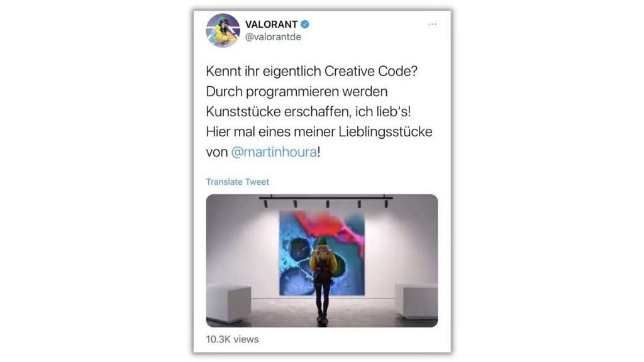Image resolution: width=644 pixels, height=362 pixels.
Task: Click the line 'Durch programmieren werden'
Action: coord(297,92)
